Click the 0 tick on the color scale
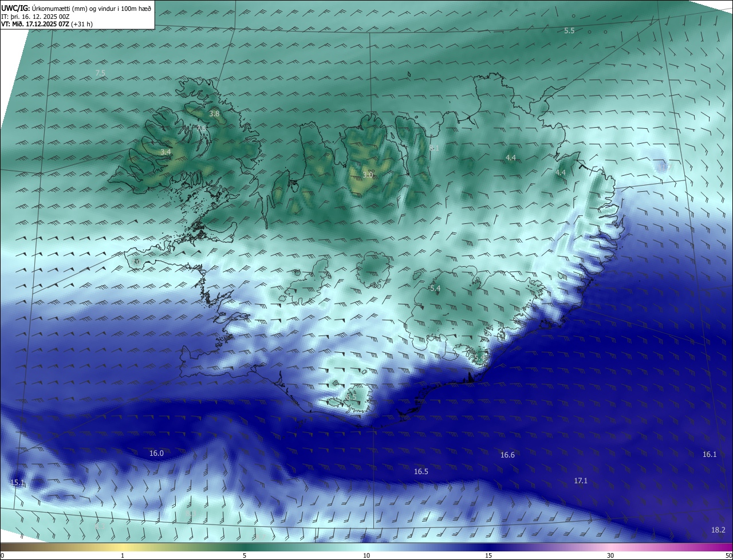This screenshot has height=560, width=733. coord(2,555)
